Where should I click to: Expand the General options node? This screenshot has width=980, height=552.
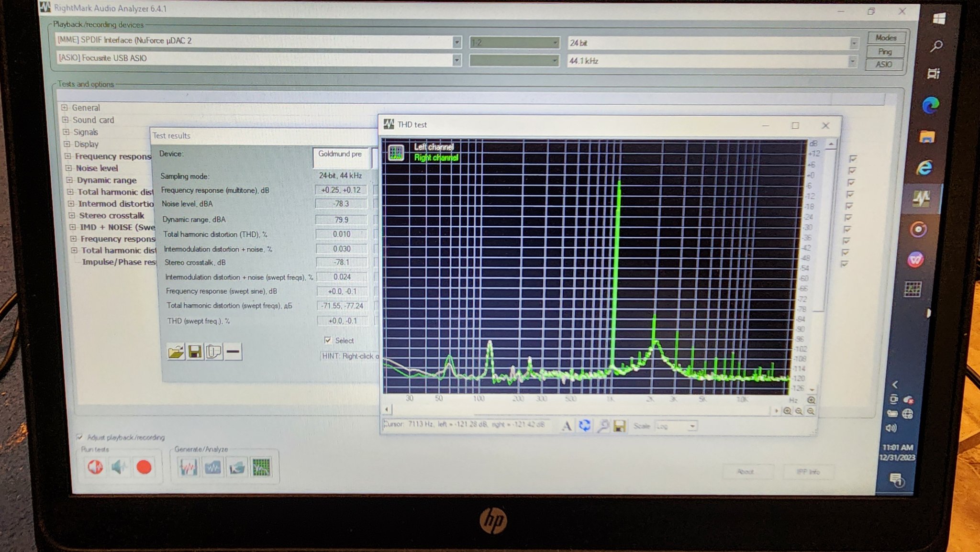65,108
